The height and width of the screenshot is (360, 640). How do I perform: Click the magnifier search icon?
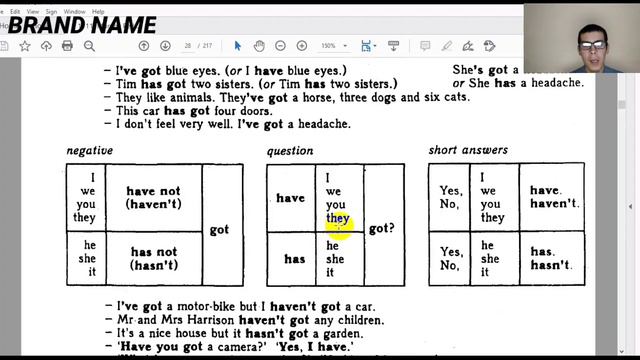click(x=89, y=46)
